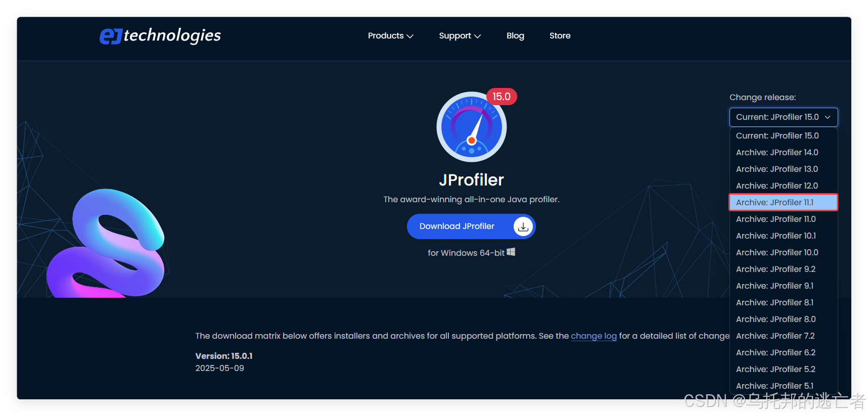Click the award-winning Java profiler tagline
Image resolution: width=868 pixels, height=416 pixels.
pyautogui.click(x=471, y=200)
